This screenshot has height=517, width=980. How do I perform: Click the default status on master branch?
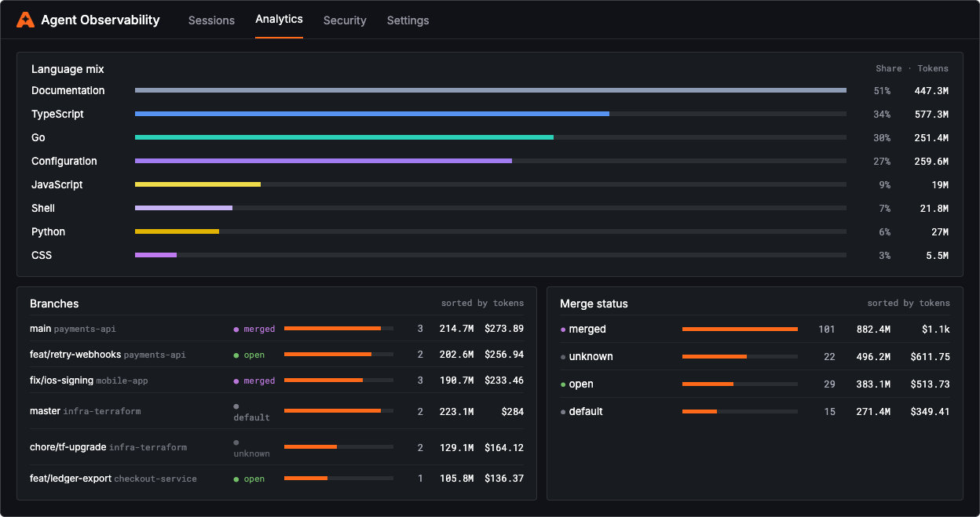251,413
